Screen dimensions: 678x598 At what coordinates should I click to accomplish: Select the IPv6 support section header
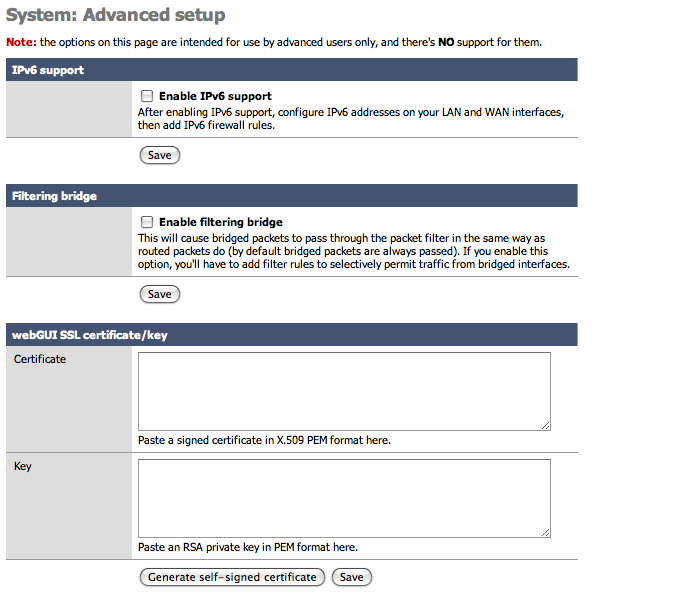(x=48, y=70)
